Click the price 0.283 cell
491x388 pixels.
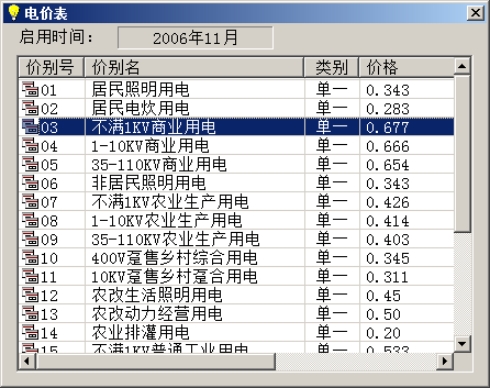388,109
